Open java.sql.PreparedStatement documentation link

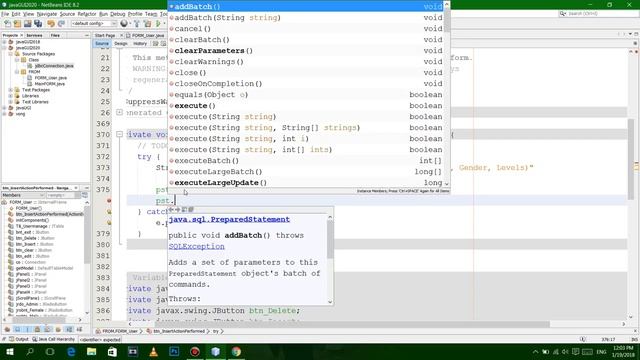click(229, 220)
